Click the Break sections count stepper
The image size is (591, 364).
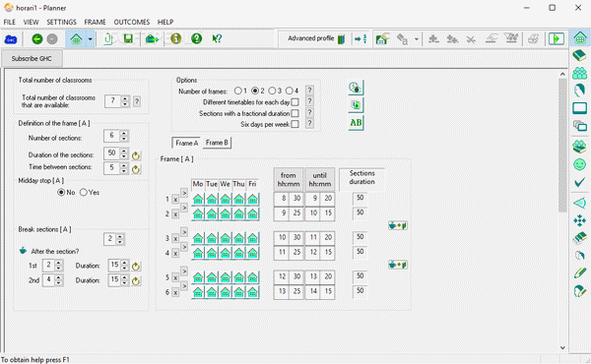click(x=120, y=239)
